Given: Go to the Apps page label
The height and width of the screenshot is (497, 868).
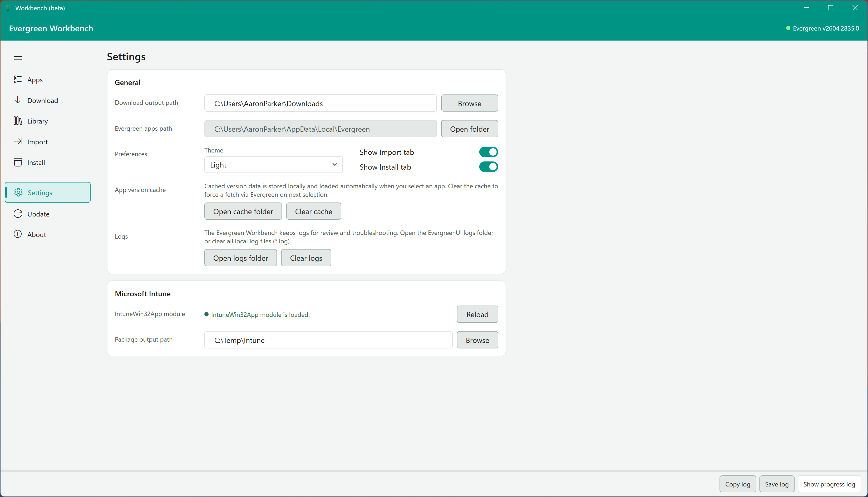Looking at the screenshot, I should pos(35,80).
